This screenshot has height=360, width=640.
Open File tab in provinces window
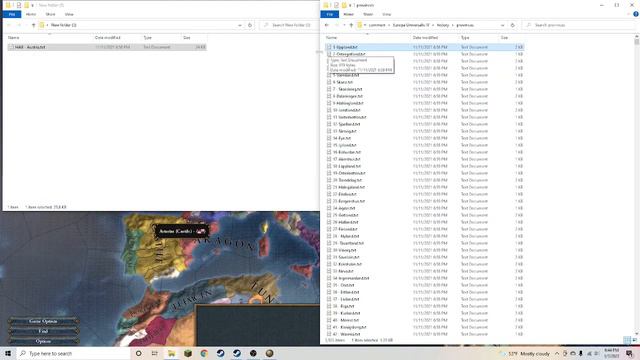point(329,14)
